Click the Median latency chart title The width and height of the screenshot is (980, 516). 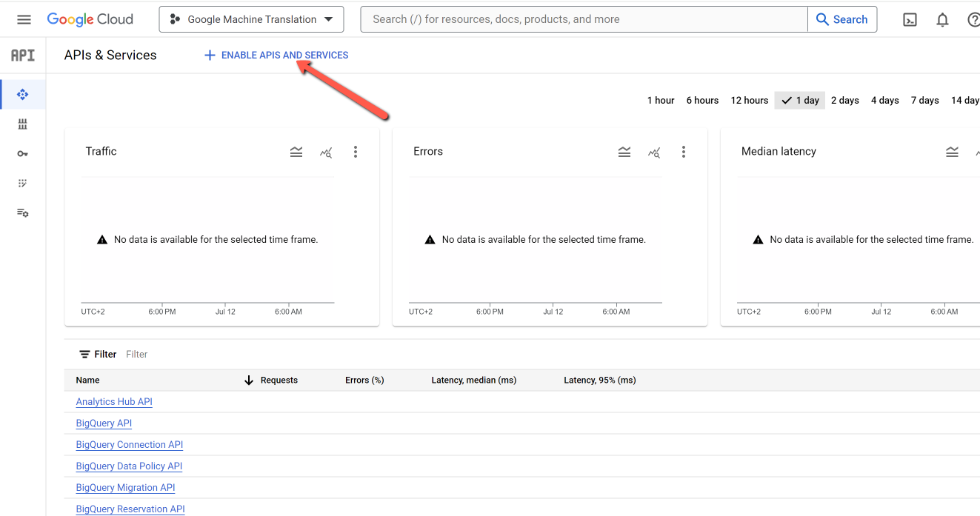779,152
